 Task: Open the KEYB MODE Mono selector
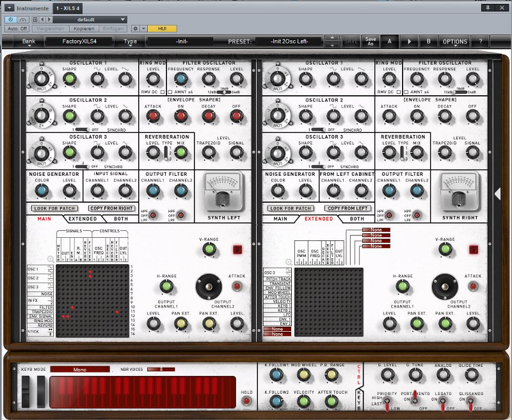pos(80,369)
